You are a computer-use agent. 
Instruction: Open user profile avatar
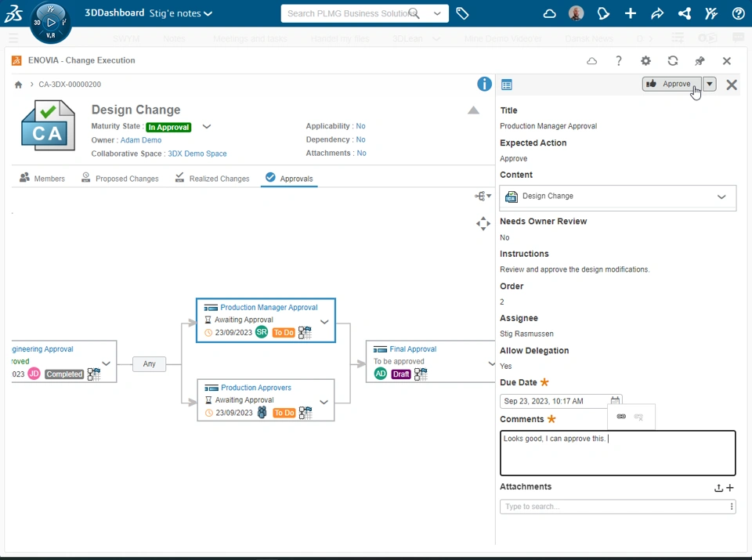[x=576, y=13]
